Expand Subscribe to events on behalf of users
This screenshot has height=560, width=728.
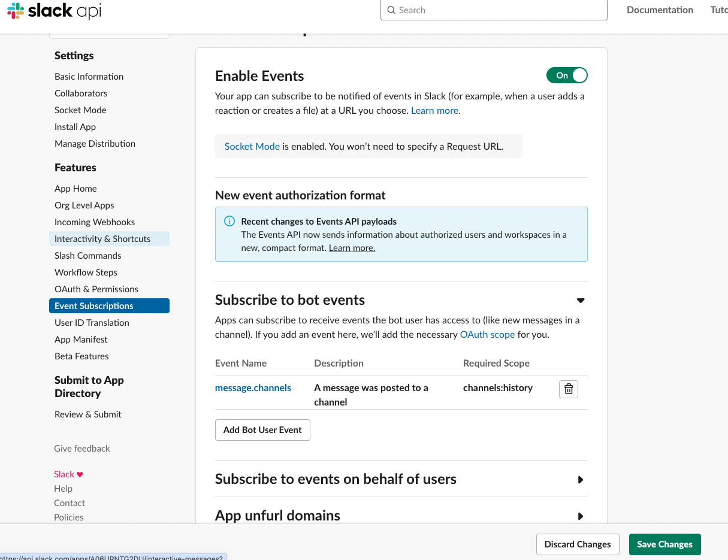point(580,480)
